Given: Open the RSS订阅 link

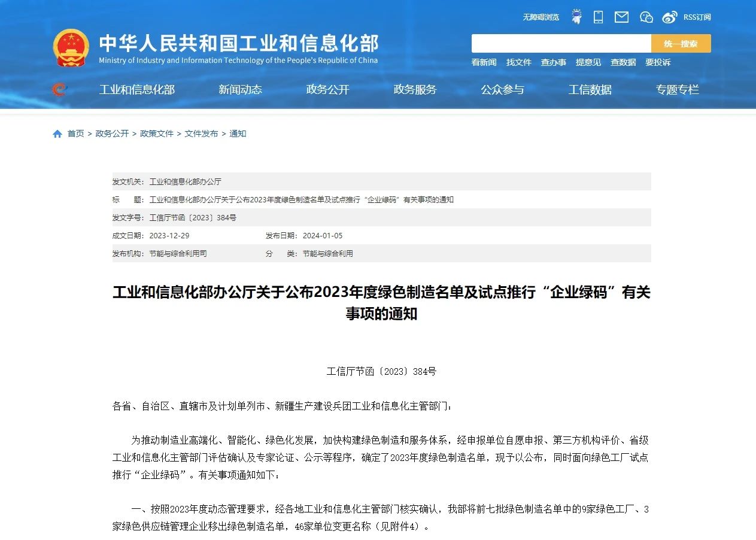Looking at the screenshot, I should 697,17.
